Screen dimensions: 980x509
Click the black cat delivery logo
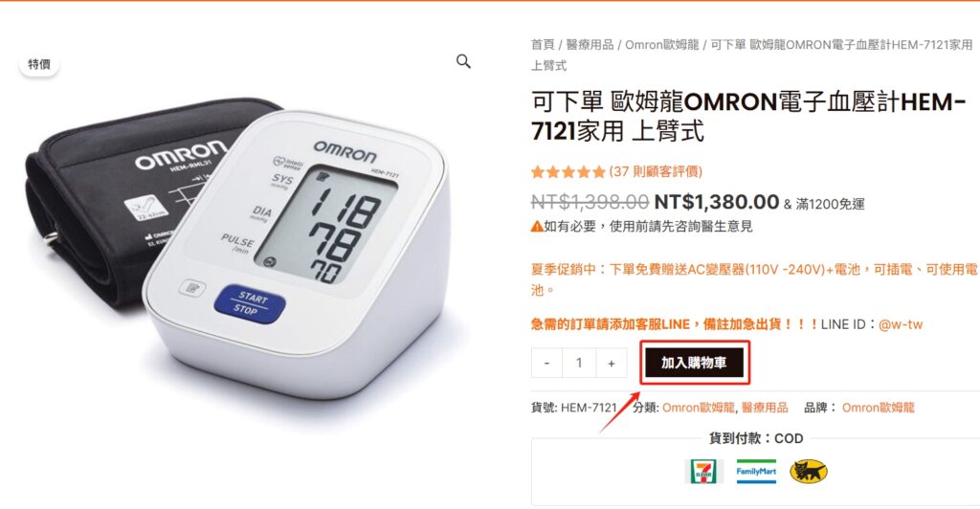pyautogui.click(x=808, y=472)
